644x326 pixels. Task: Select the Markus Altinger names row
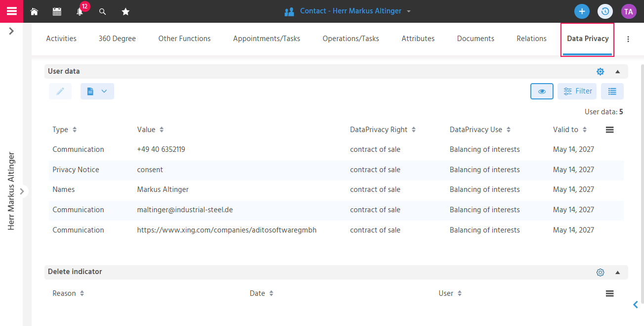pyautogui.click(x=336, y=189)
